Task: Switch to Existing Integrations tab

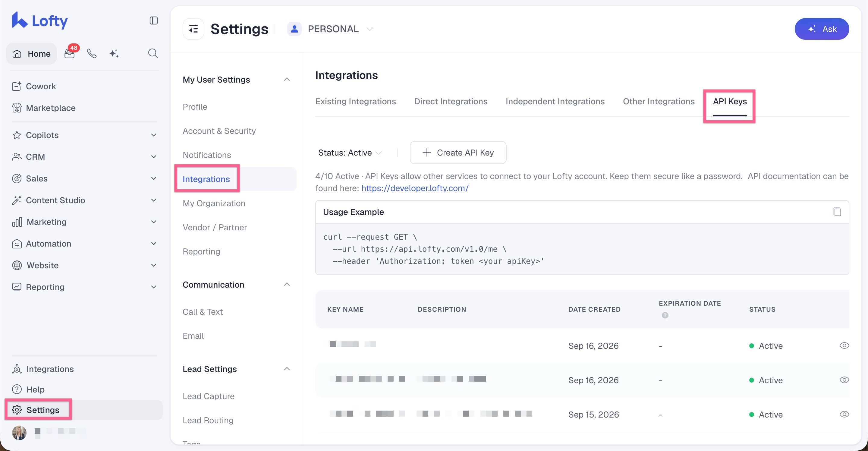Action: (x=356, y=102)
